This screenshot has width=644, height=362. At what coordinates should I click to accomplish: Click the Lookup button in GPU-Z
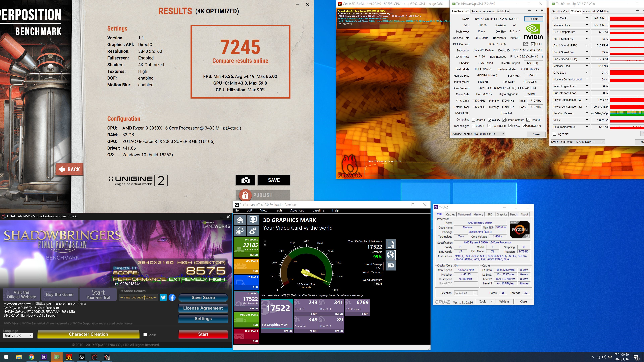[x=533, y=19]
